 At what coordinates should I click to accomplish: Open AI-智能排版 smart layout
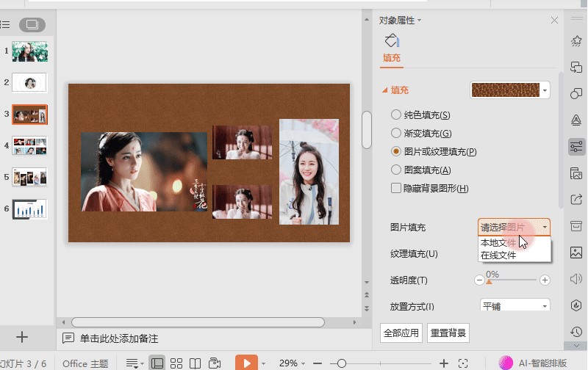[532, 363]
